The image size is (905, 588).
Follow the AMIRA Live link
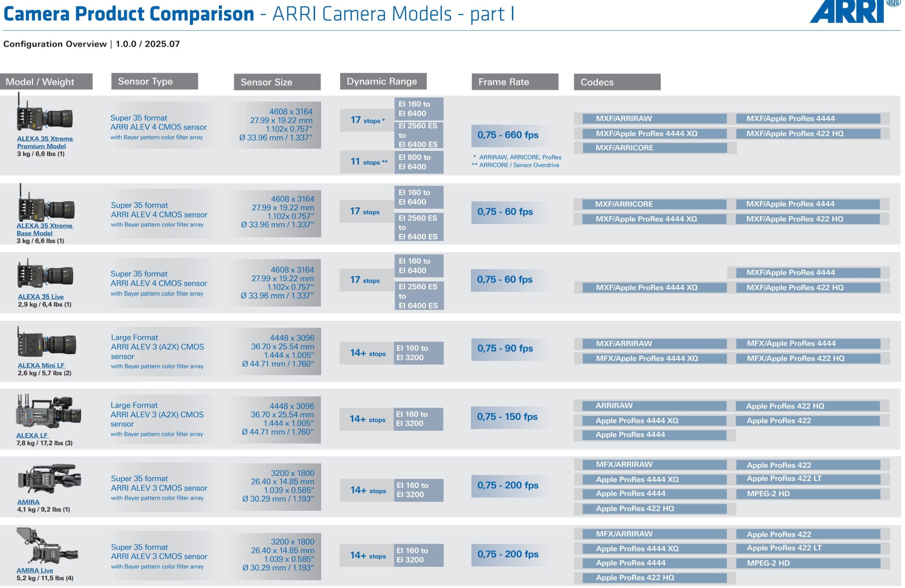click(x=35, y=570)
